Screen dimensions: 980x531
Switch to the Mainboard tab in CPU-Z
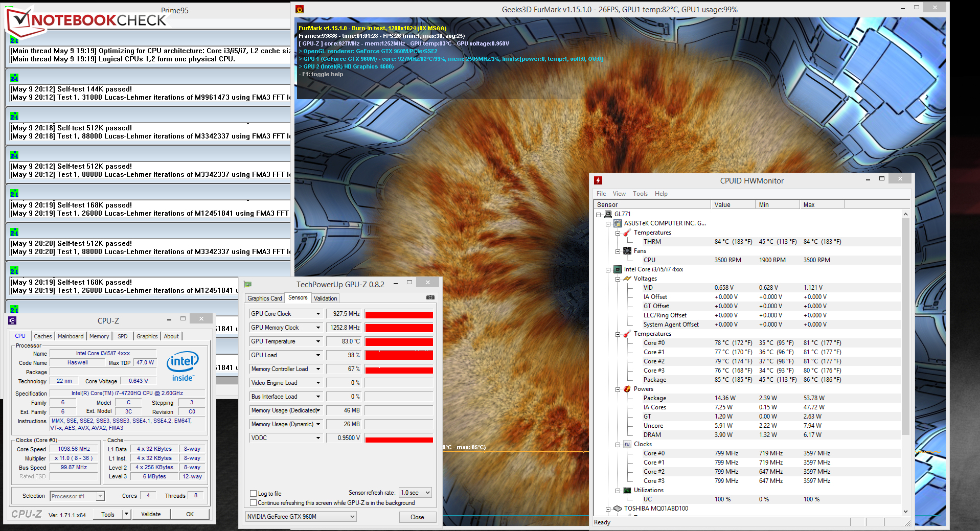71,336
